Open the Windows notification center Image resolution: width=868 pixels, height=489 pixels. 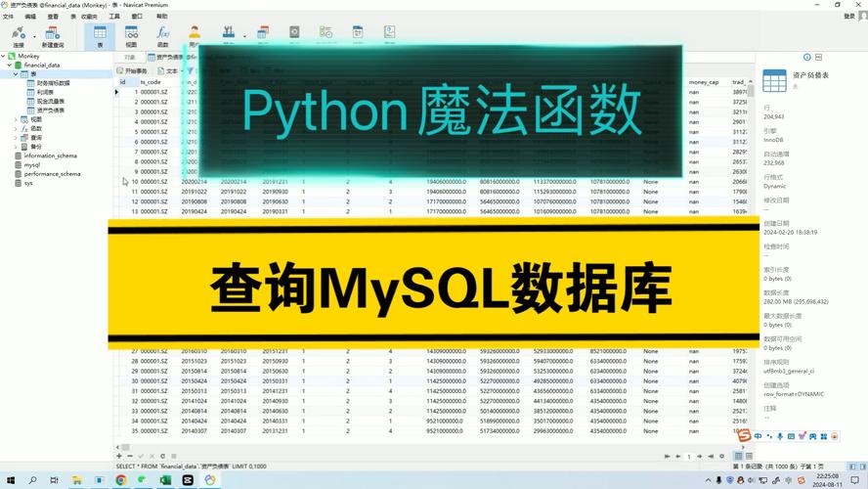855,480
